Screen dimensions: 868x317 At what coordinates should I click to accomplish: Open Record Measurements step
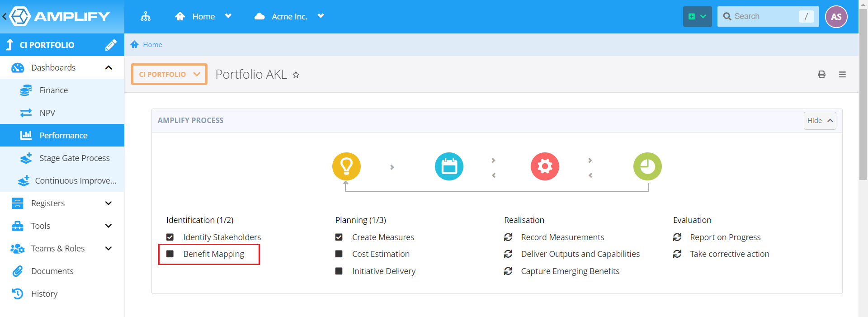562,237
